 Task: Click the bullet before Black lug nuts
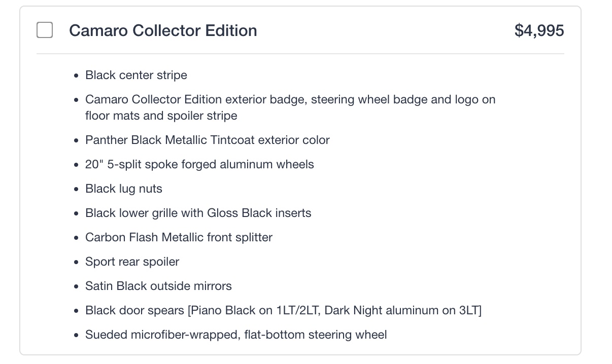[x=76, y=189]
